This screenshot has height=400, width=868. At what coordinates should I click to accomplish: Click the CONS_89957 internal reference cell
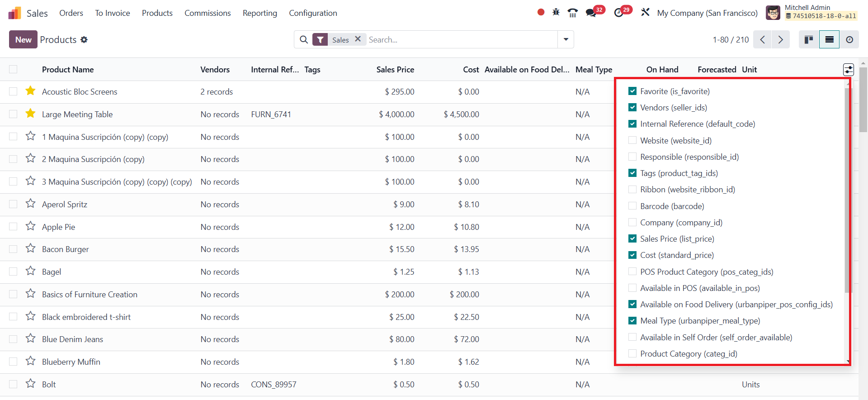coord(274,385)
